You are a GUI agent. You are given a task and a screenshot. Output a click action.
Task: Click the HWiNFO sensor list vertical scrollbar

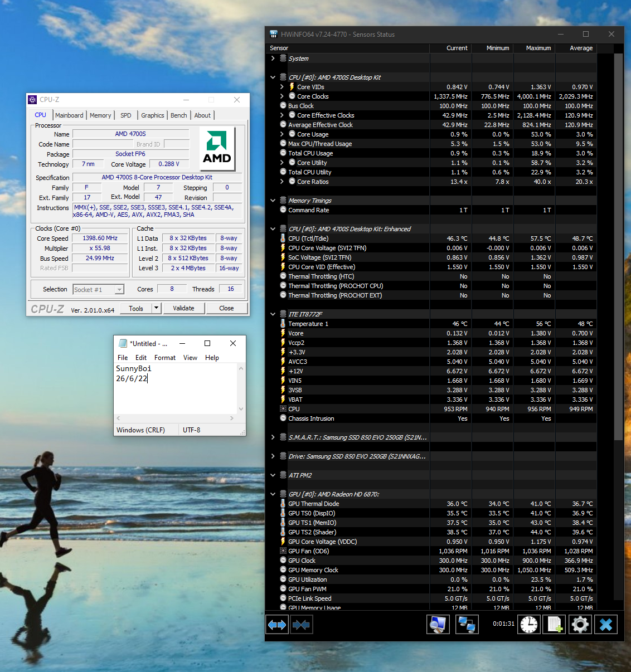pos(618,246)
